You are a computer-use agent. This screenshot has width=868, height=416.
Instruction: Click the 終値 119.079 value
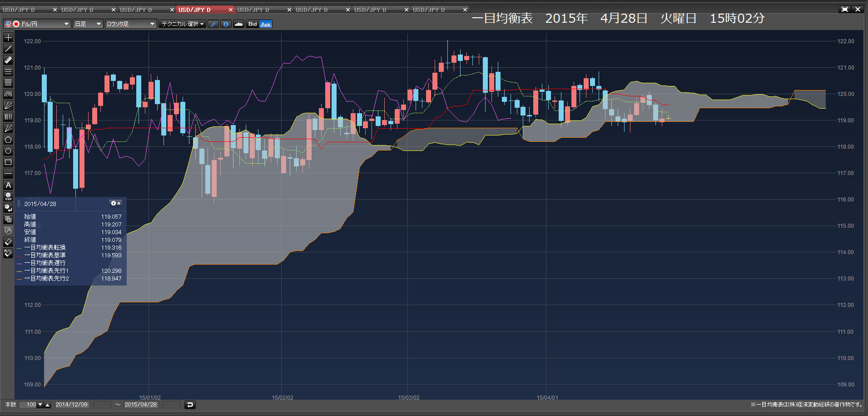coord(111,240)
